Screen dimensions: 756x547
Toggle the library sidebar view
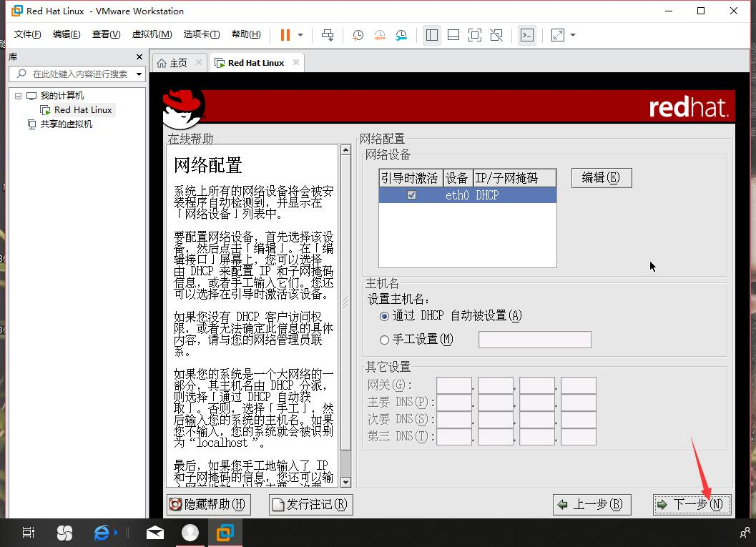click(431, 35)
